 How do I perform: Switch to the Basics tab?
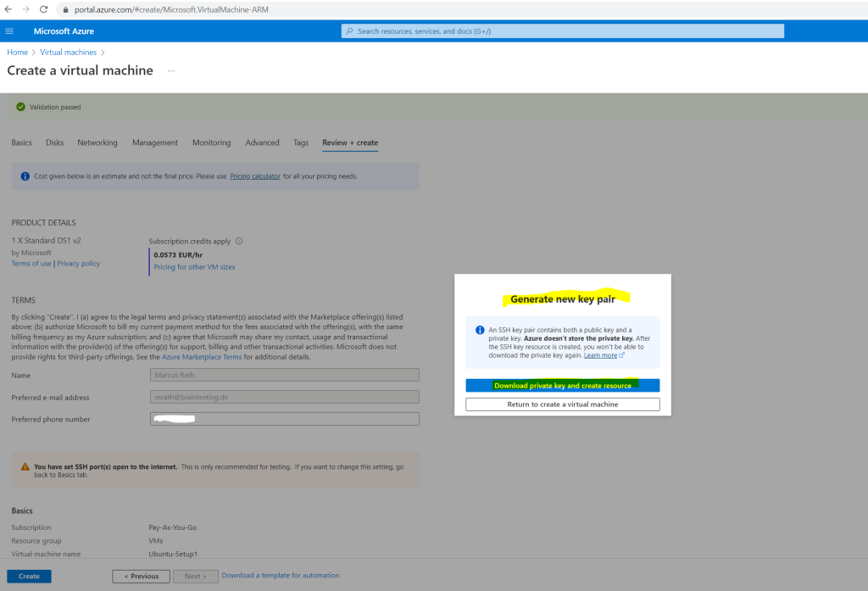[21, 142]
